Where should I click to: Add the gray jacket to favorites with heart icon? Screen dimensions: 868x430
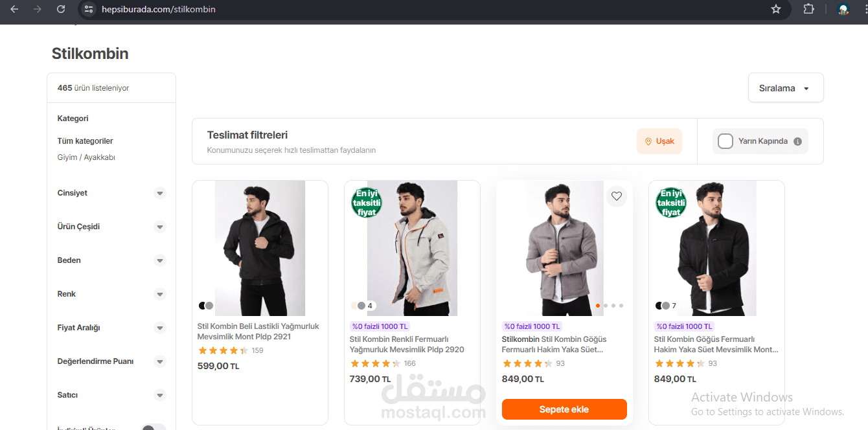pyautogui.click(x=617, y=196)
